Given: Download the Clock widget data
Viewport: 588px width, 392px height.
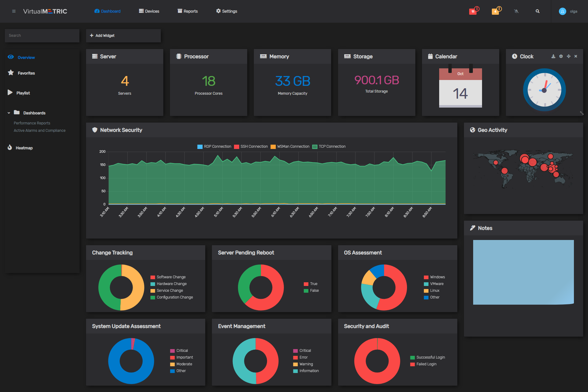Looking at the screenshot, I should coord(553,56).
